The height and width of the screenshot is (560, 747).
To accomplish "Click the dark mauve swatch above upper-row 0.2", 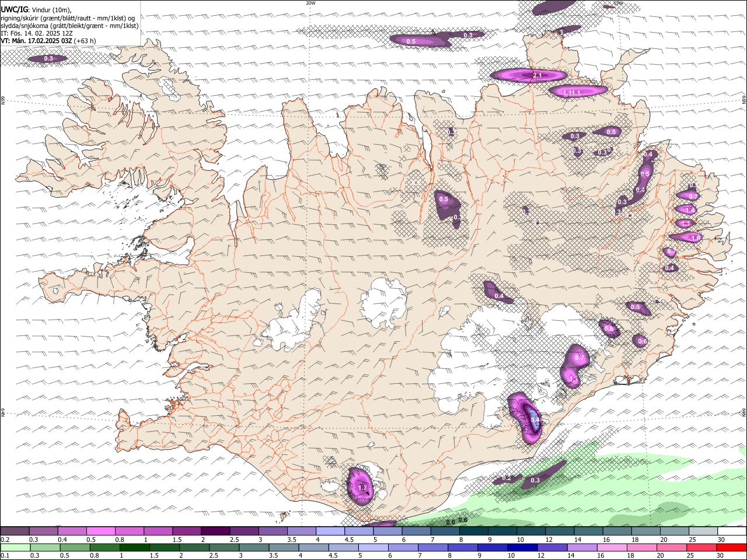I will pos(15,531).
